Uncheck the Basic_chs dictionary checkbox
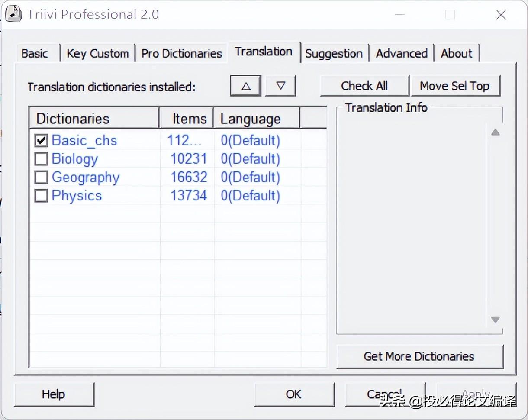The width and height of the screenshot is (528, 420). tap(41, 141)
